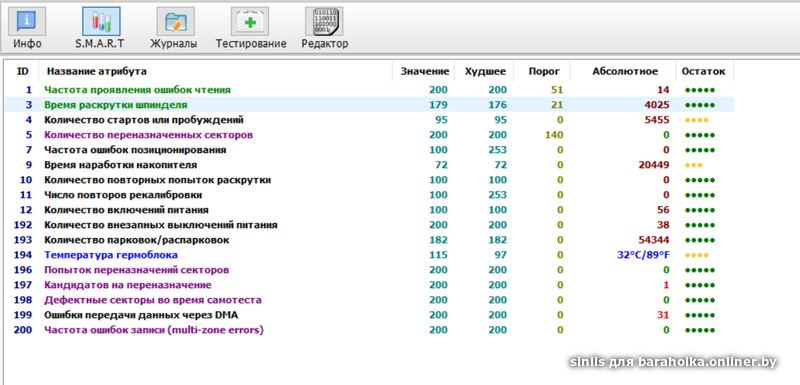Sort by Худшее column header
Screen dimensions: 800x385
tap(485, 71)
